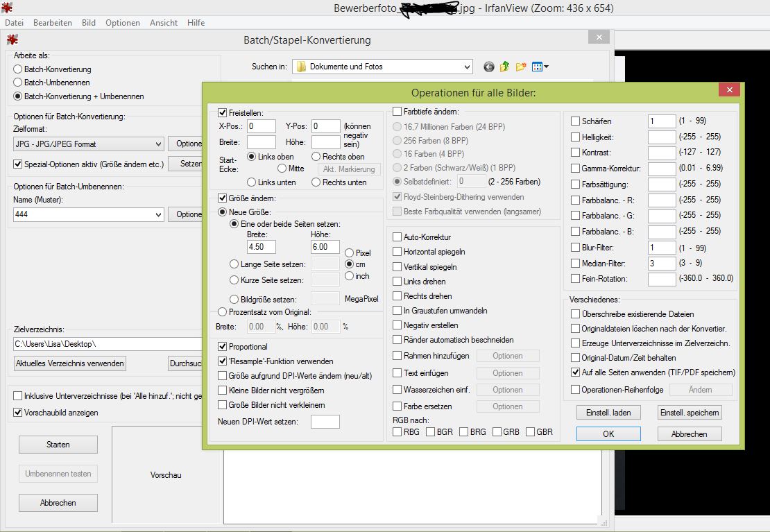The image size is (770, 532).
Task: Close the Operationen für alle Bilder dialog
Action: coord(728,91)
